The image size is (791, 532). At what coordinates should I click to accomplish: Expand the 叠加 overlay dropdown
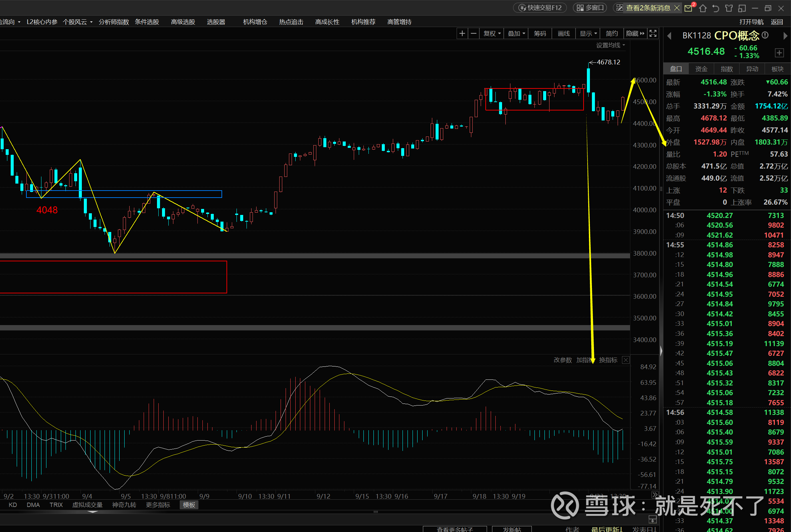(x=516, y=34)
